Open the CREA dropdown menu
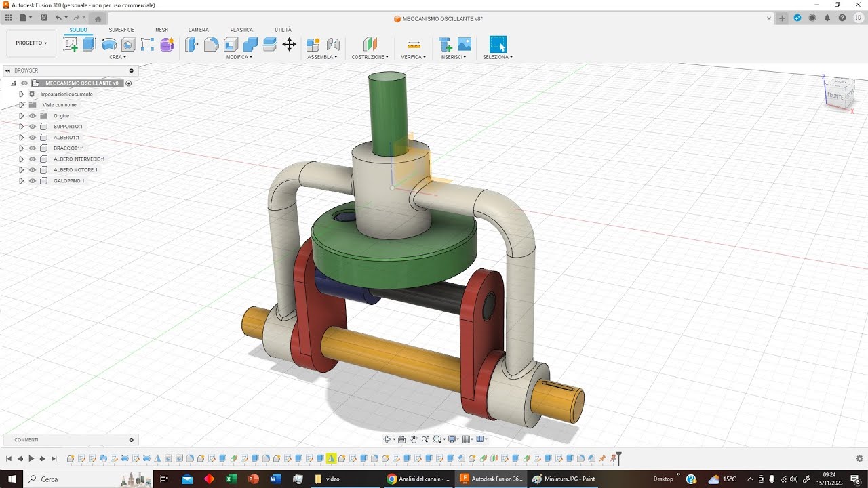This screenshot has height=488, width=868. pos(118,57)
